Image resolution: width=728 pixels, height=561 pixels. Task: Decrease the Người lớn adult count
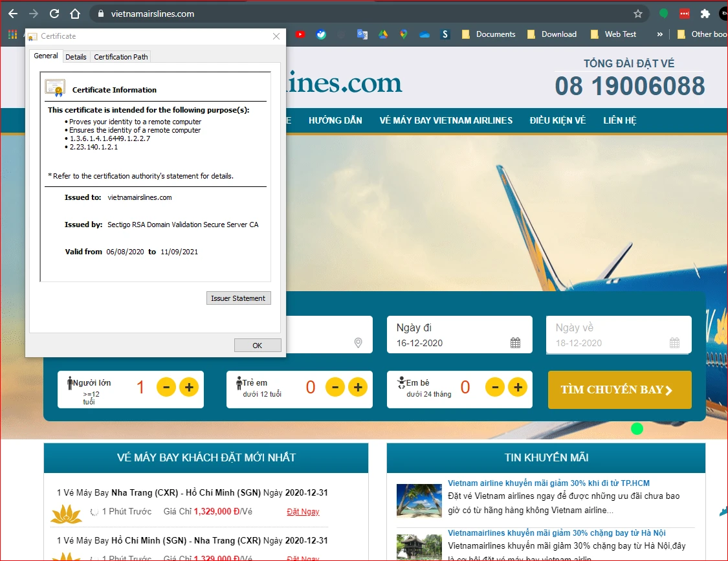[166, 387]
